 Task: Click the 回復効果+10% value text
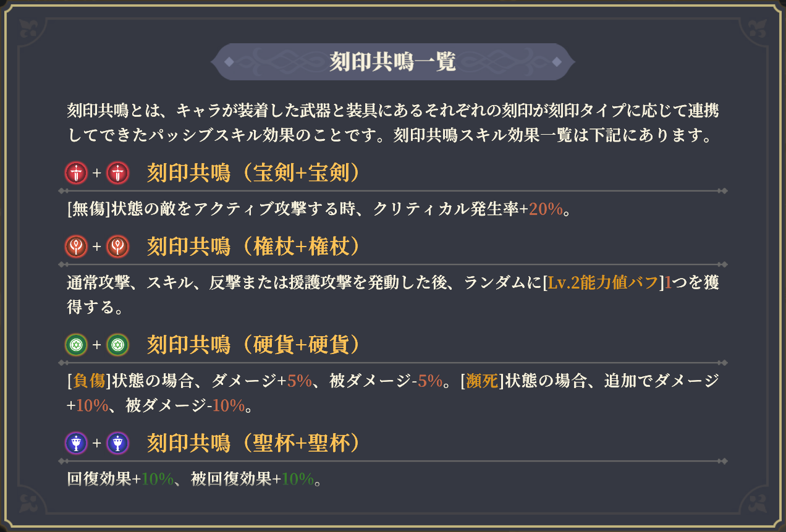[120, 479]
